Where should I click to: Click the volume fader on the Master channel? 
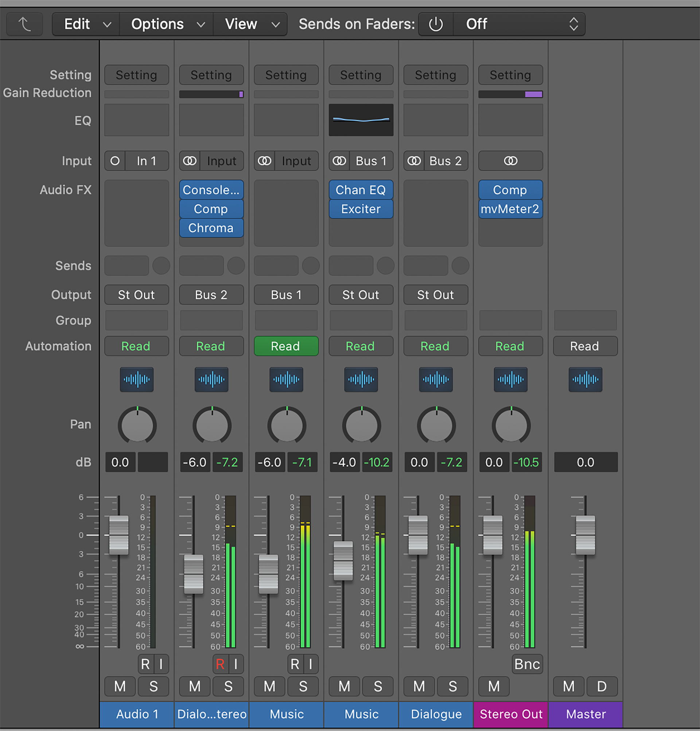coord(585,535)
